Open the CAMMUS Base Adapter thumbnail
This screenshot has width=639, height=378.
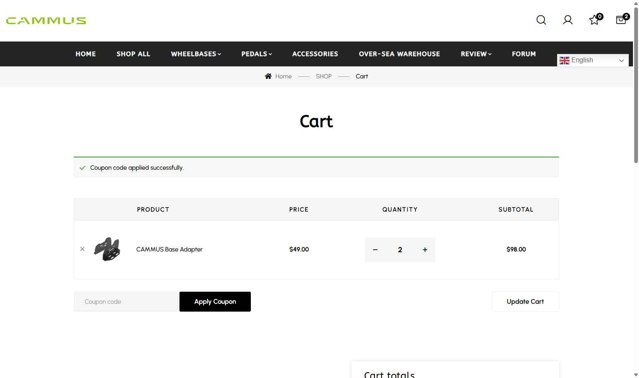[107, 249]
